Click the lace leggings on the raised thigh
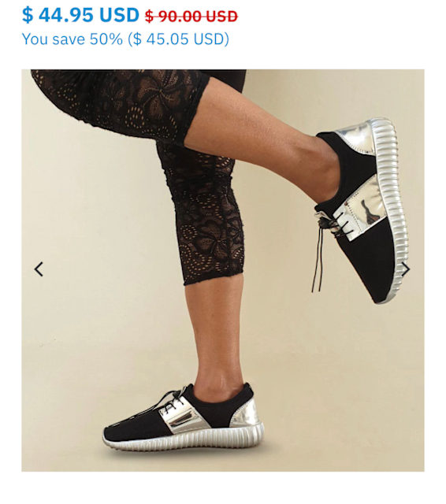The height and width of the screenshot is (504, 446). tap(125, 100)
